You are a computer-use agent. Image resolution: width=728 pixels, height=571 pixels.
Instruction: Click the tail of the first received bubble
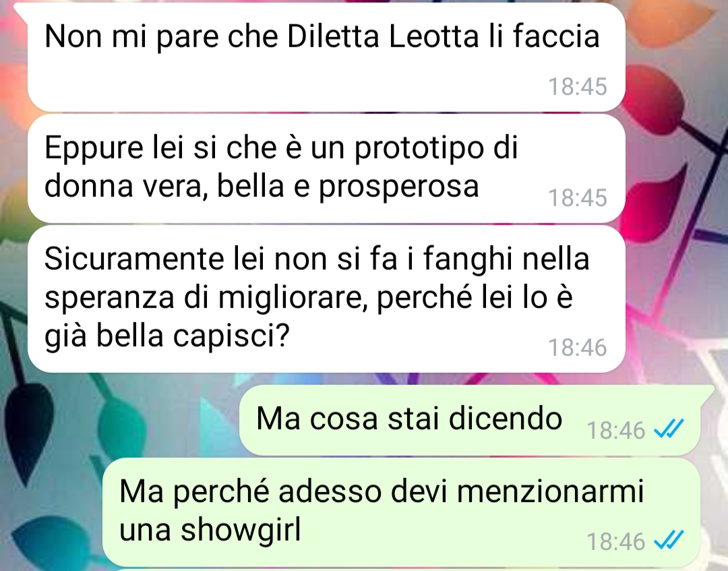tap(21, 10)
